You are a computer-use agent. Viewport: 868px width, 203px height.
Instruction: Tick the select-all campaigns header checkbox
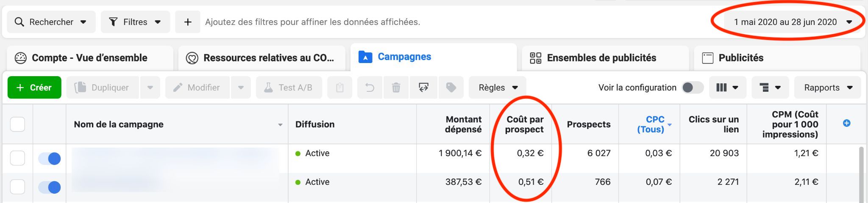click(x=17, y=124)
